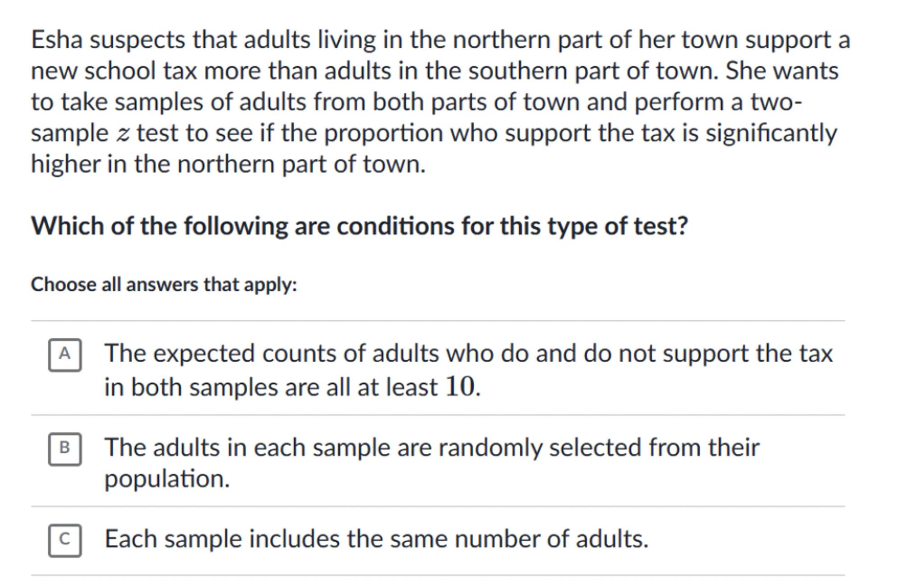Image resolution: width=924 pixels, height=586 pixels.
Task: Check answer box B
Action: click(65, 449)
